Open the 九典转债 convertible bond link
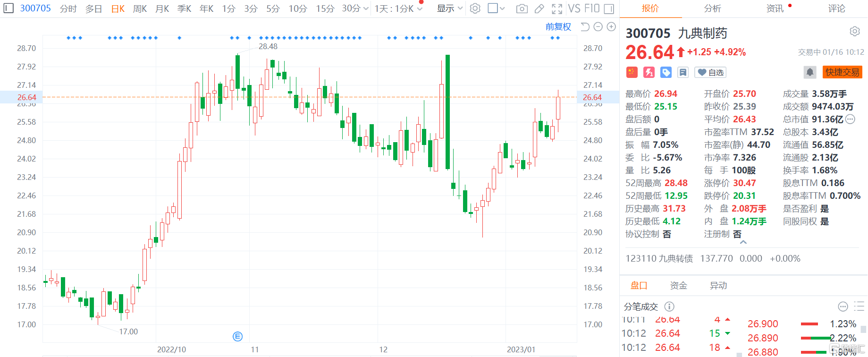Screen dimensions: 868x357 (x=659, y=258)
